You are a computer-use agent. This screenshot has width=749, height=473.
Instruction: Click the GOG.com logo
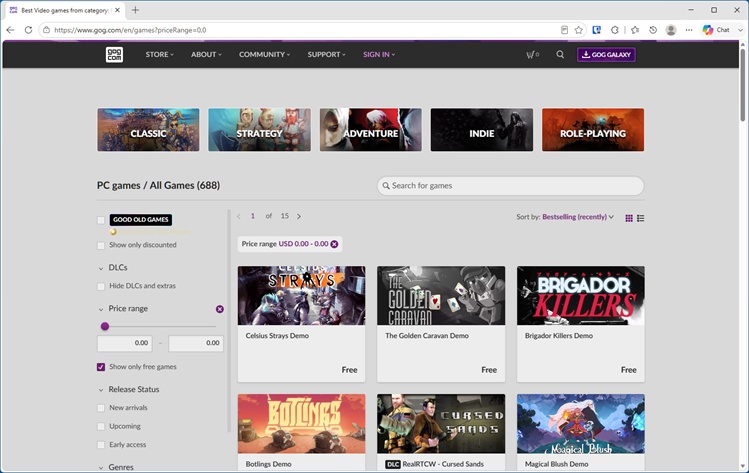pyautogui.click(x=114, y=54)
